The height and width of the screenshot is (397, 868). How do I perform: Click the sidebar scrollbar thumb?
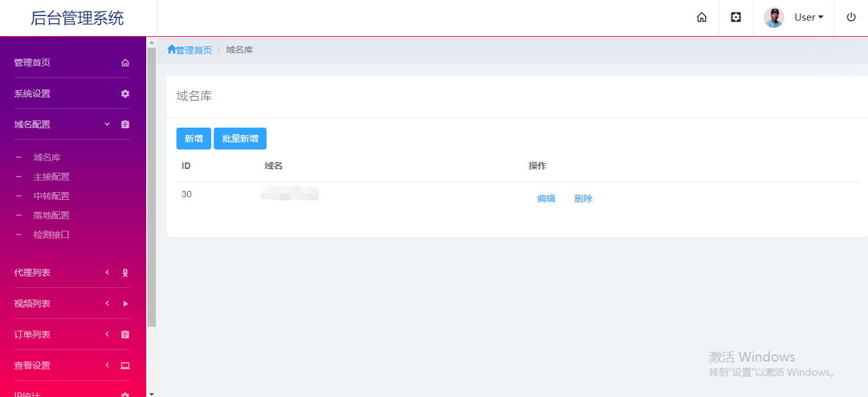click(151, 187)
